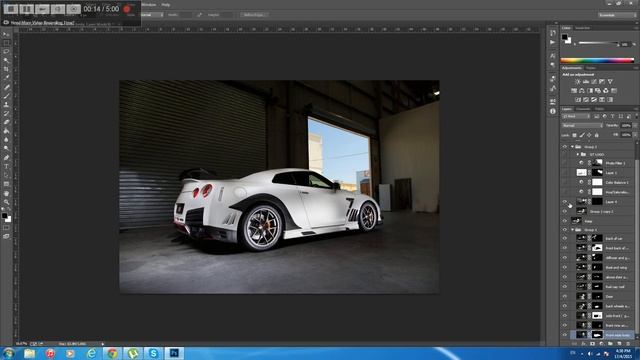Select the Rectangular Marquee tool
This screenshot has width=640, height=360.
(x=6, y=43)
